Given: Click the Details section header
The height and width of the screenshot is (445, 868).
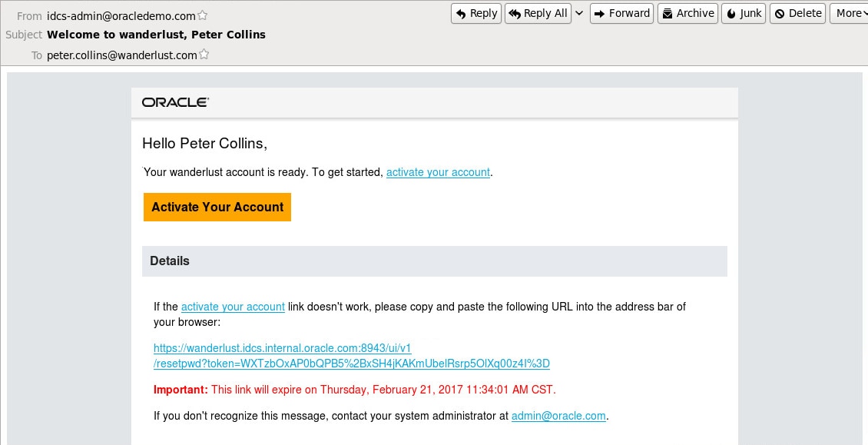Looking at the screenshot, I should tap(170, 261).
